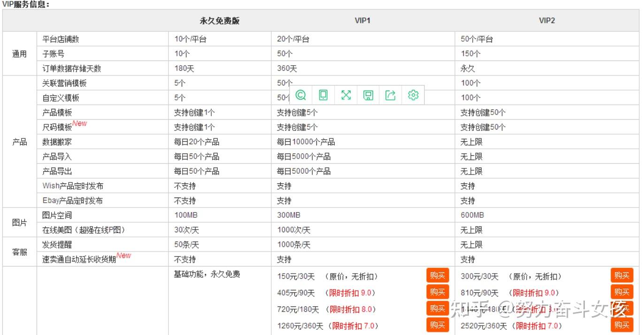Open the image search tool in floating toolbar
Viewport: 644px width, 335px height.
point(301,95)
